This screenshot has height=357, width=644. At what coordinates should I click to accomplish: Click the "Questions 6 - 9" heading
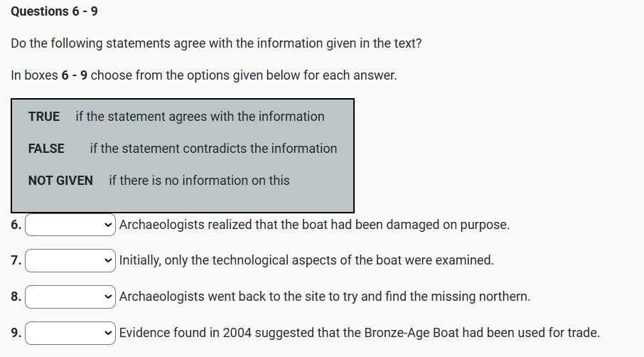coord(55,11)
